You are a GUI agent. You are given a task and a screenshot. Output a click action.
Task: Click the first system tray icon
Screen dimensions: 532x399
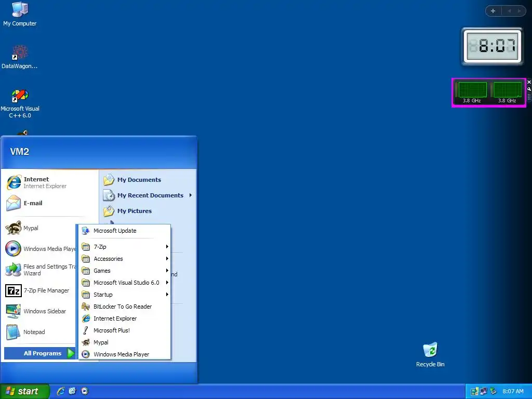(x=475, y=392)
